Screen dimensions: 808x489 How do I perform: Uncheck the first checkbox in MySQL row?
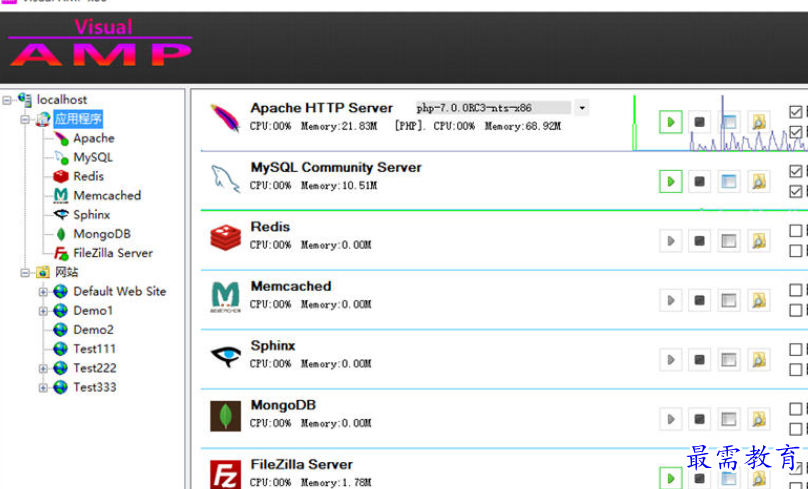pos(796,171)
